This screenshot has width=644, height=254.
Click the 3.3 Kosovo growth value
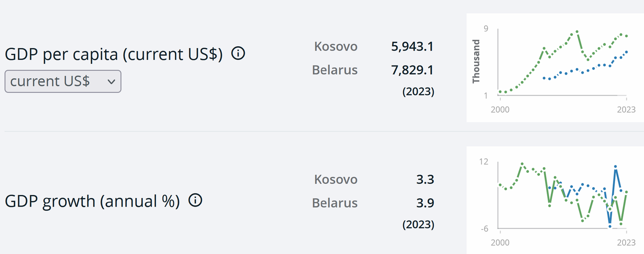(425, 179)
